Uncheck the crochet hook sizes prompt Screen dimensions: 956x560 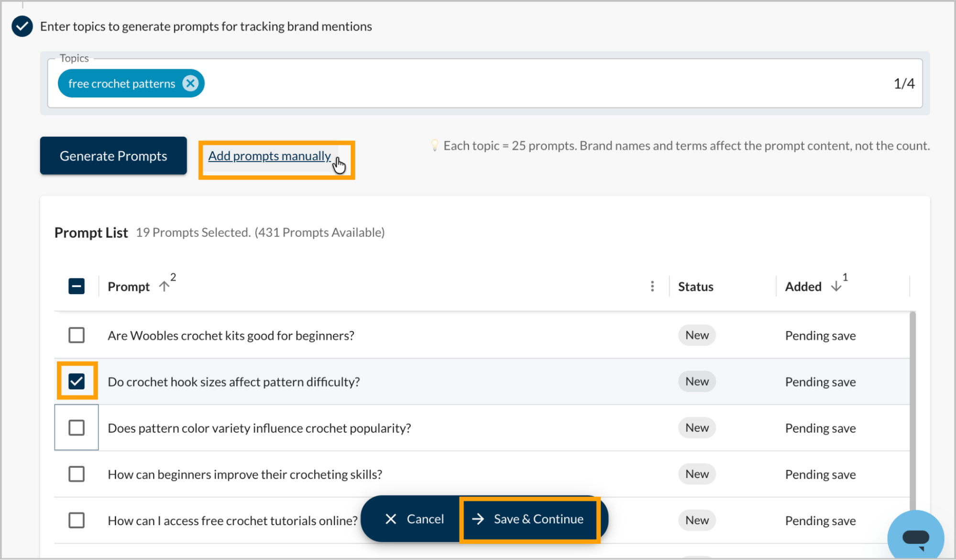click(77, 381)
